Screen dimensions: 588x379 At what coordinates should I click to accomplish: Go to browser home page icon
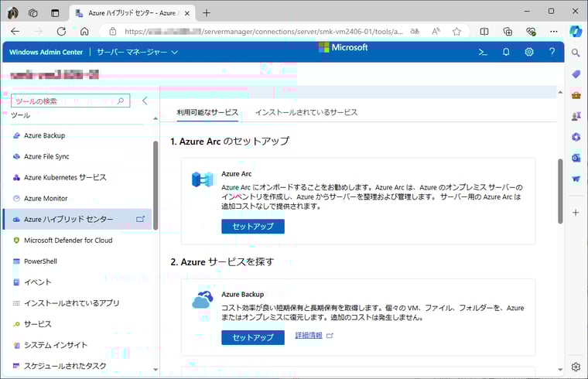pos(84,32)
